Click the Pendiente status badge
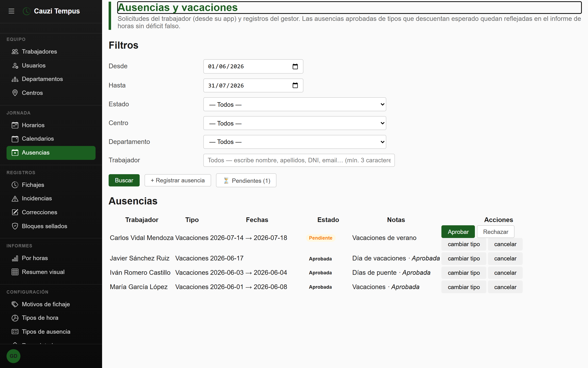588x368 pixels. tap(321, 238)
